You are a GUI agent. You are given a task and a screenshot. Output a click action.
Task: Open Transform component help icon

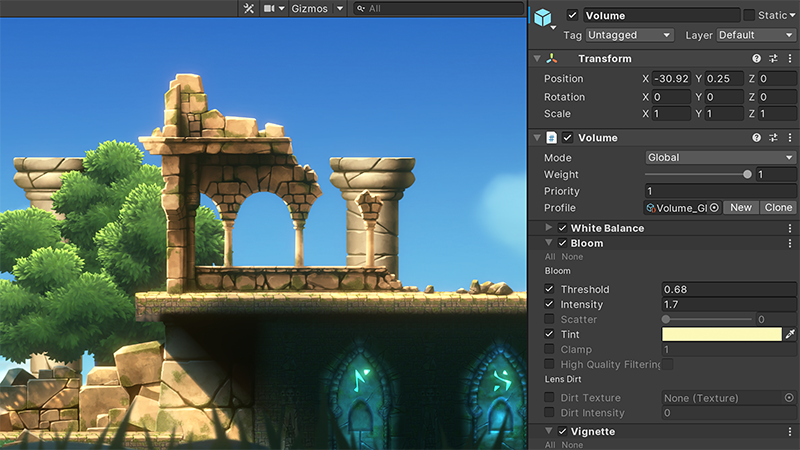pos(756,59)
